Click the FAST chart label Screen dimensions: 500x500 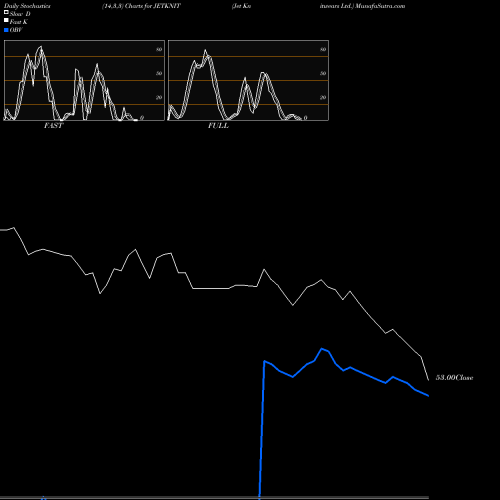53,126
